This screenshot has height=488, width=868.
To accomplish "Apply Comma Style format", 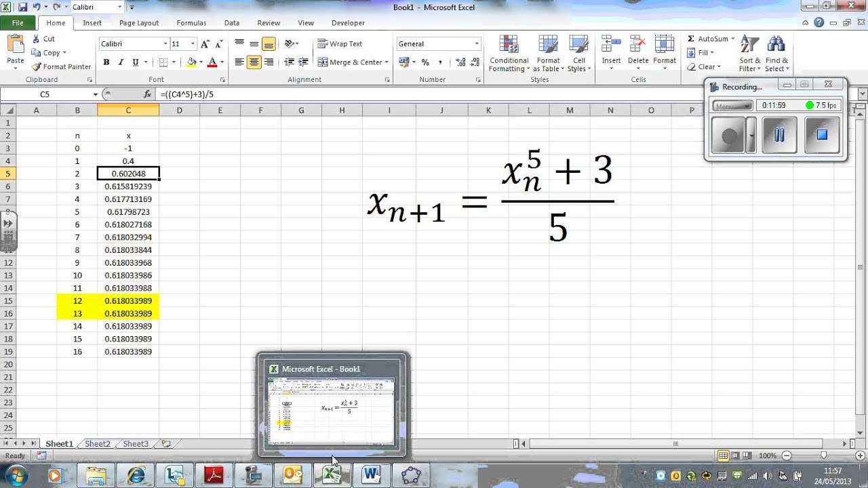I will pyautogui.click(x=440, y=62).
